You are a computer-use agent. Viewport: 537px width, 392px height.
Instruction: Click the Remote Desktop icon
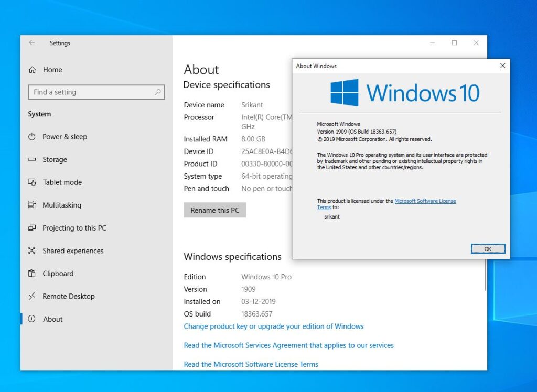[x=32, y=296]
